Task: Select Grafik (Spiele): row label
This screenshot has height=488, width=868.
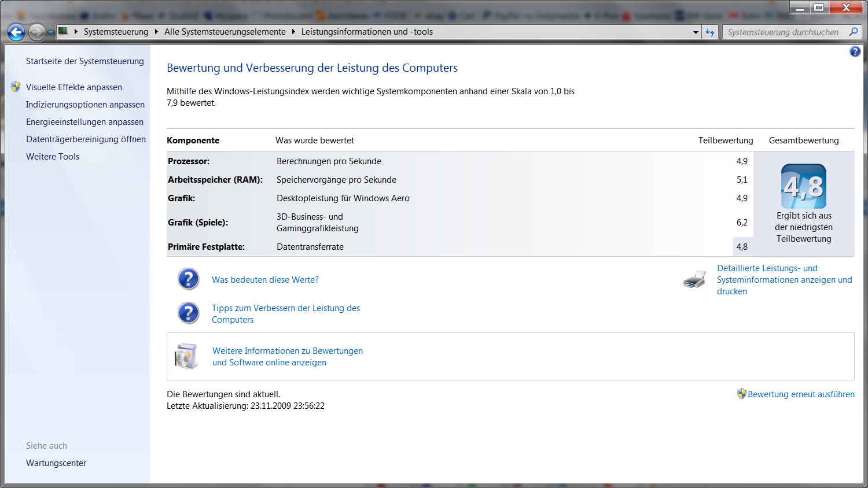Action: click(x=198, y=223)
